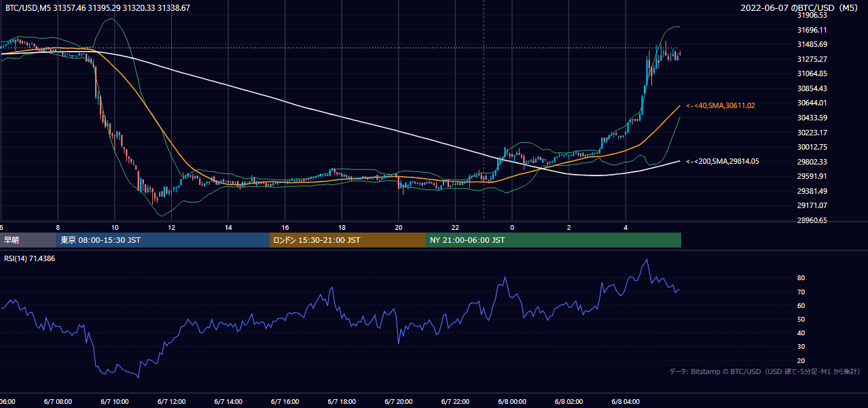Click hour tick 10 under price chart
Image resolution: width=868 pixels, height=408 pixels.
[x=115, y=228]
